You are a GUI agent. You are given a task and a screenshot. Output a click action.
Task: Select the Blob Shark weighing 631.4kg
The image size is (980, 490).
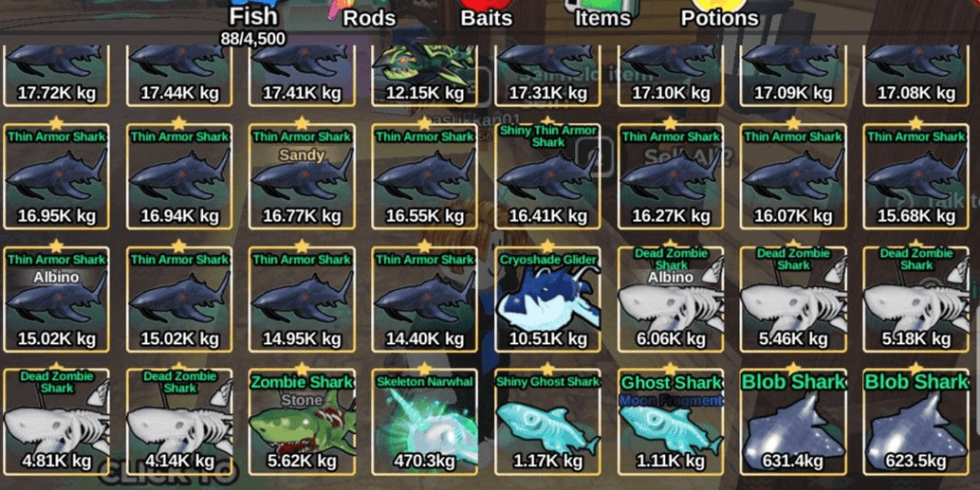(x=793, y=423)
